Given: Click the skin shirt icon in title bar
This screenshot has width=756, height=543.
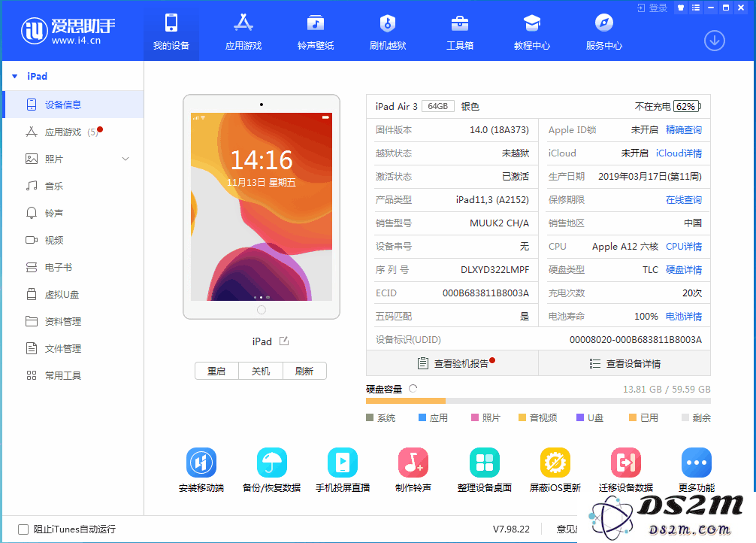Looking at the screenshot, I should click(x=681, y=8).
